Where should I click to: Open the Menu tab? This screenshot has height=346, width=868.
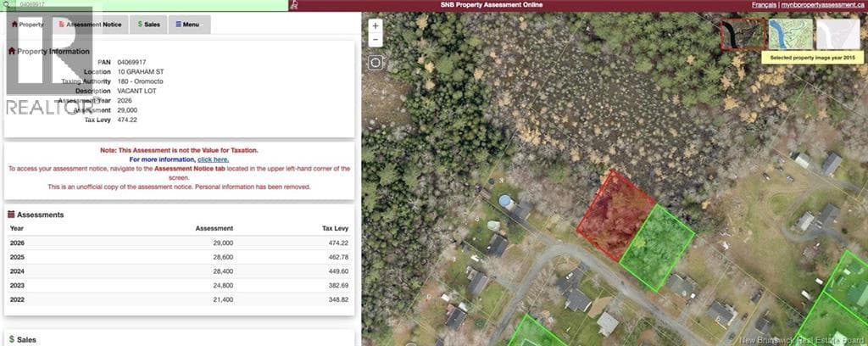coord(189,25)
